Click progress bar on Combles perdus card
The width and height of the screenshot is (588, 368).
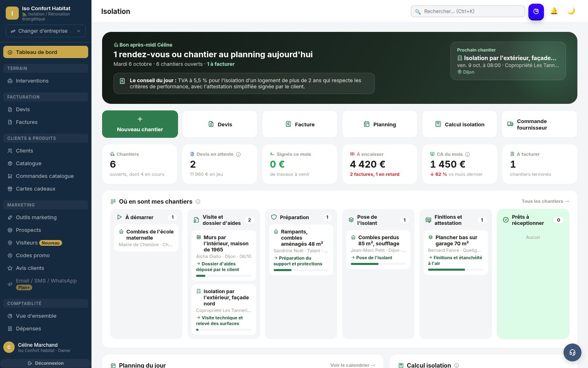379,264
